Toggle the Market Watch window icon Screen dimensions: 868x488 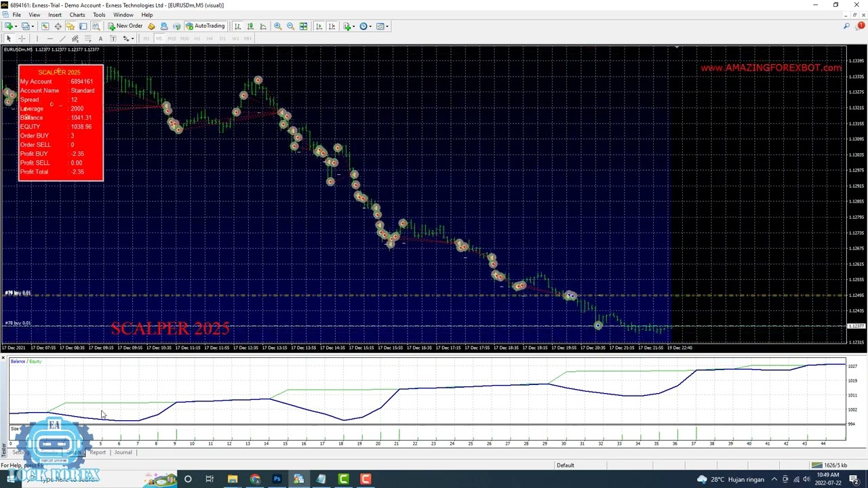[x=45, y=26]
